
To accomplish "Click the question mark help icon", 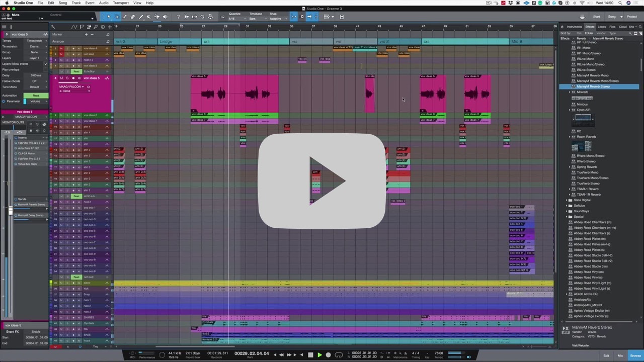I will coord(178,17).
